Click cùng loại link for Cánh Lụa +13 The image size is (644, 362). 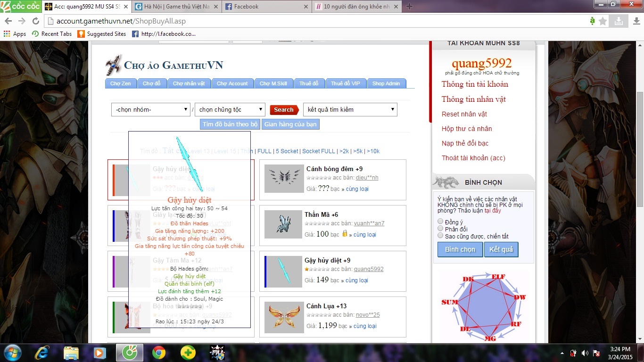point(365,326)
